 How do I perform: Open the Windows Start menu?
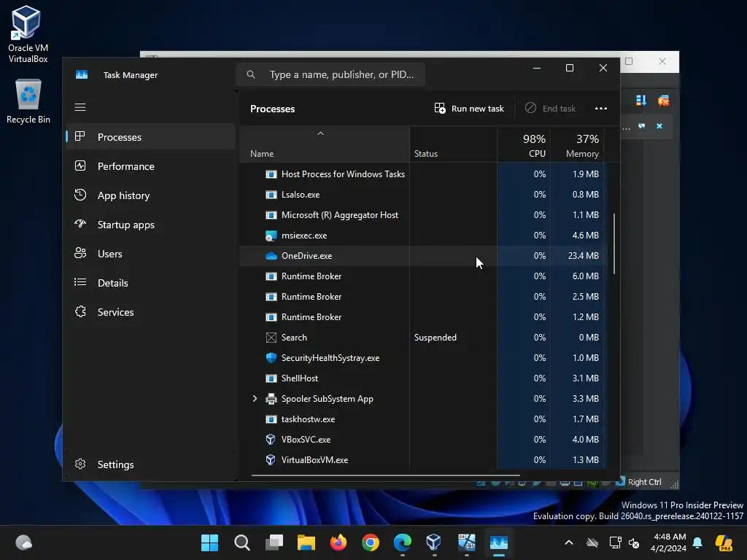(x=209, y=542)
